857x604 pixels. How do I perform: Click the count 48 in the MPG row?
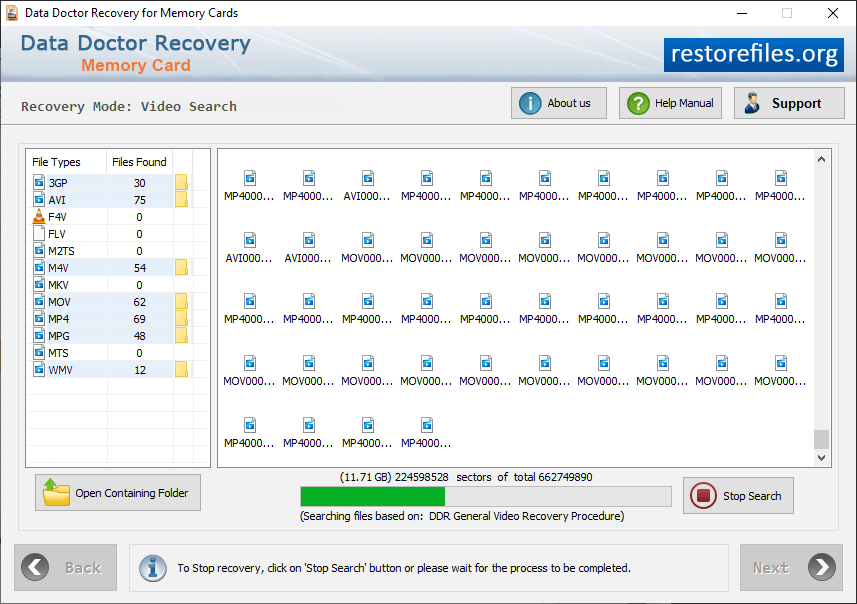(139, 336)
